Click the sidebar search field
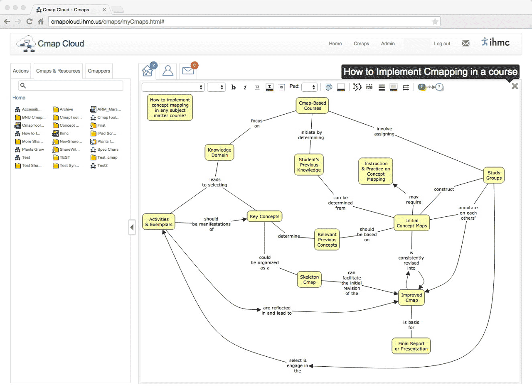Image resolution: width=532 pixels, height=392 pixels. (71, 85)
